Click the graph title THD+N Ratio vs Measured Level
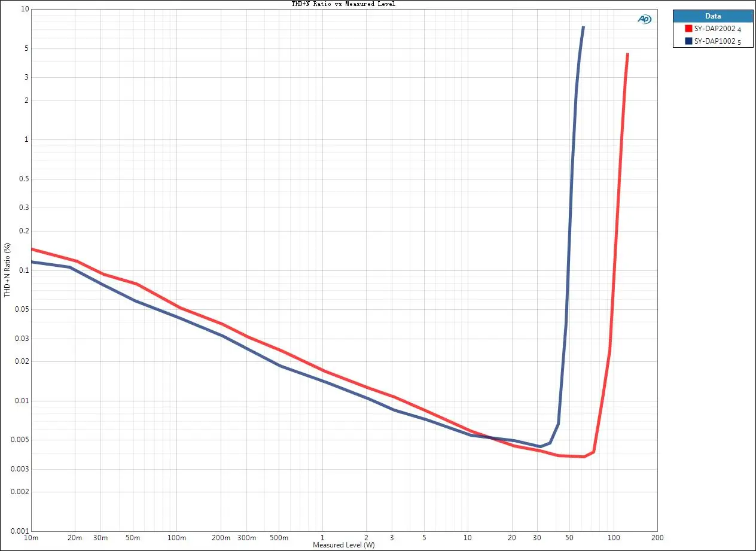This screenshot has width=756, height=551. [x=343, y=4]
